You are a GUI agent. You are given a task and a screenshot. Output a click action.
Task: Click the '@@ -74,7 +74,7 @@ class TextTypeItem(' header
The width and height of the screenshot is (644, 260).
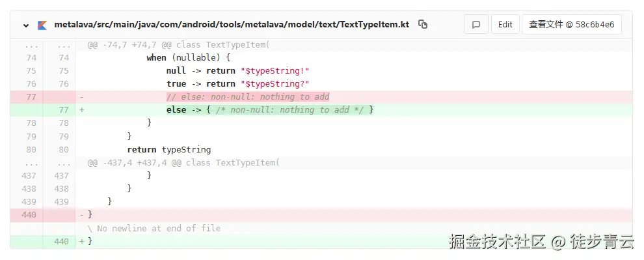pos(178,45)
